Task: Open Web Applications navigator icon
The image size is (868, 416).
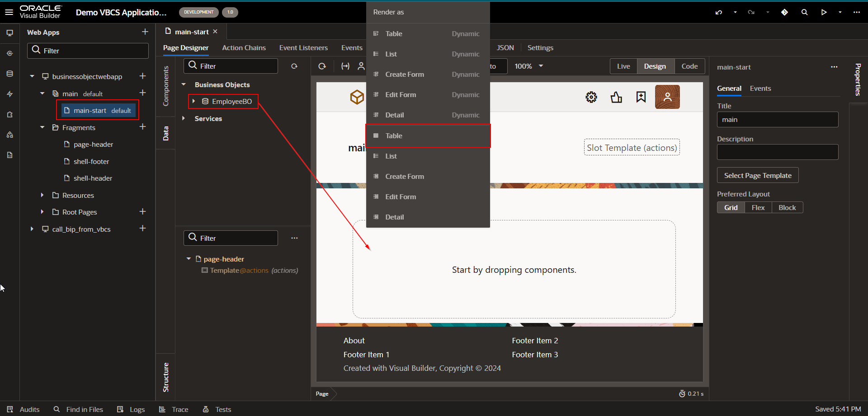Action: 9,33
